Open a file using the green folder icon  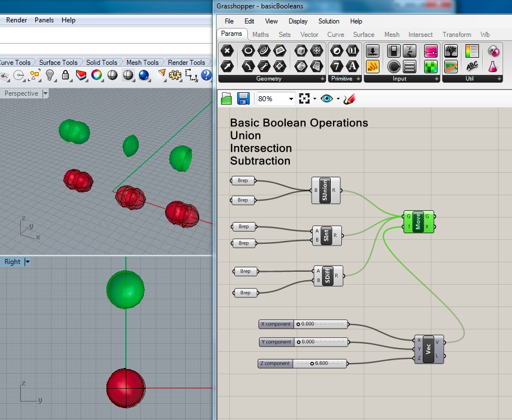click(x=227, y=98)
